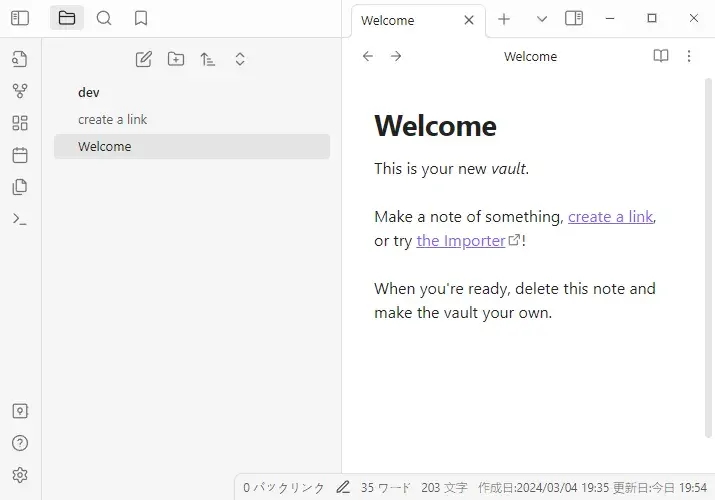Open "create a link" note in file list
The image size is (715, 500).
[113, 120]
